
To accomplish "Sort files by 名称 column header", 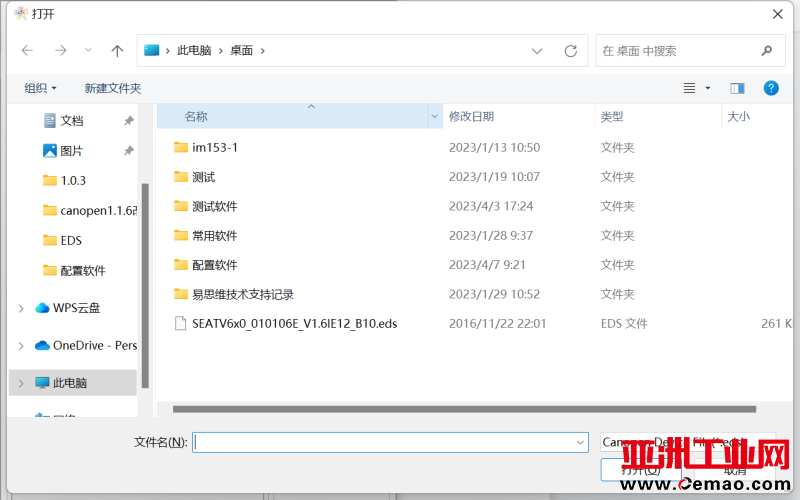I will [292, 116].
